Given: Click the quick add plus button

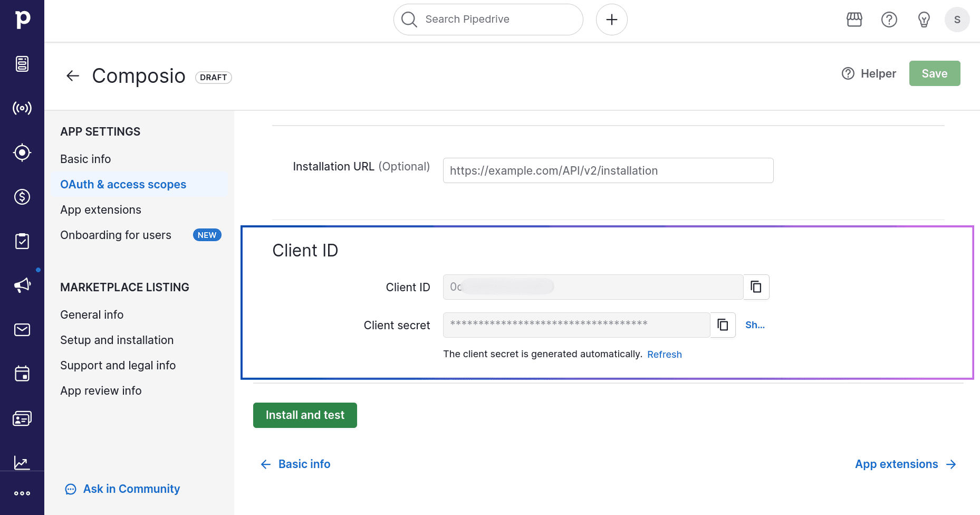Looking at the screenshot, I should click(612, 20).
